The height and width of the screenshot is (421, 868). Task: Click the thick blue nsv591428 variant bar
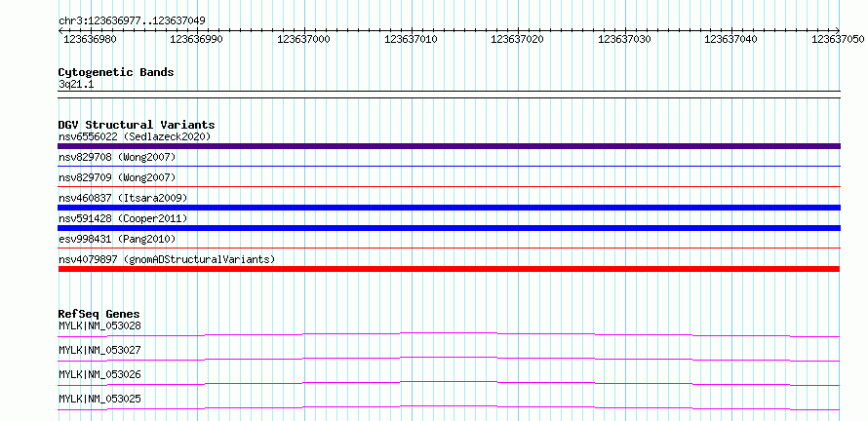coord(449,228)
